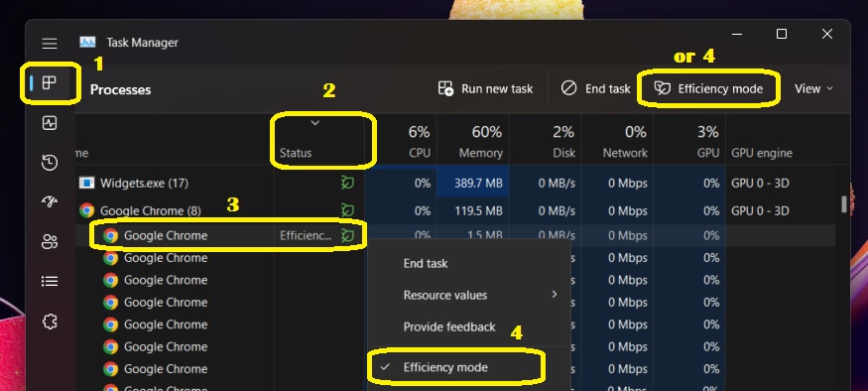Image resolution: width=868 pixels, height=391 pixels.
Task: Click the vertical scrollbar thumb of process list
Action: click(x=844, y=203)
